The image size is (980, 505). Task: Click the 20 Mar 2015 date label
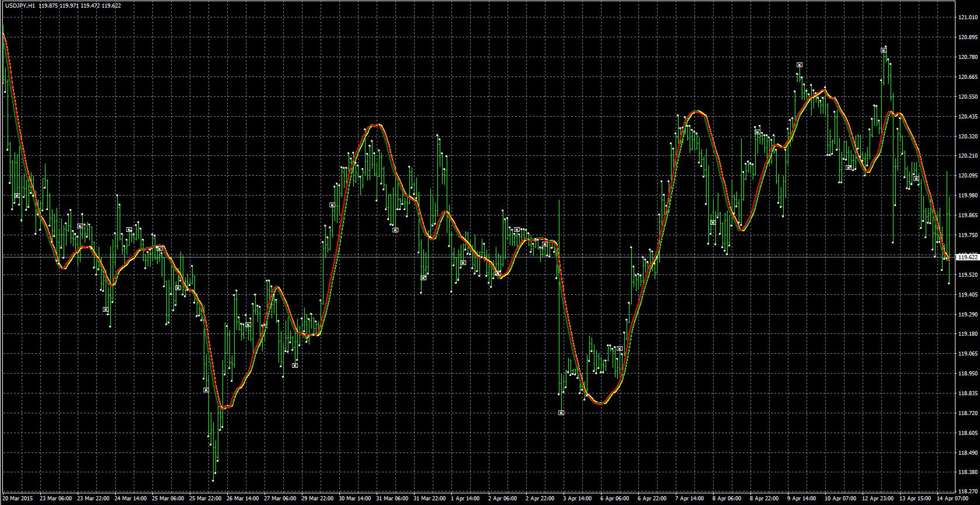pyautogui.click(x=16, y=499)
